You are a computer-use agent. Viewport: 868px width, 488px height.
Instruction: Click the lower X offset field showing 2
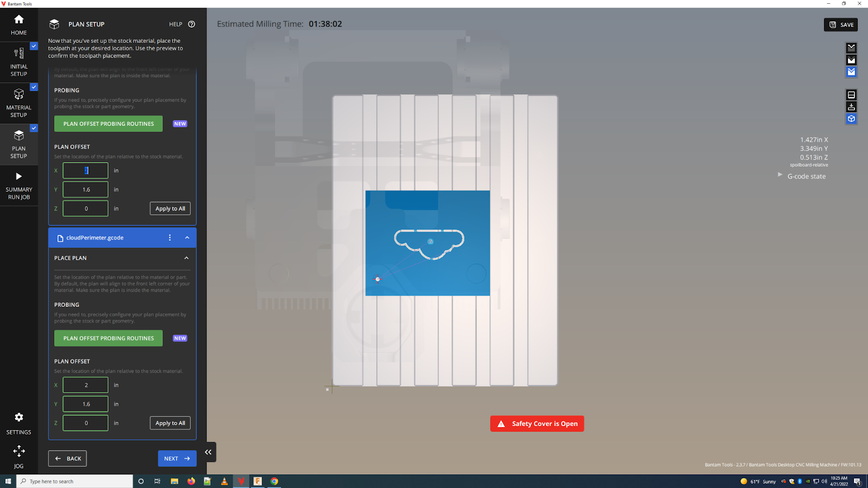[86, 385]
